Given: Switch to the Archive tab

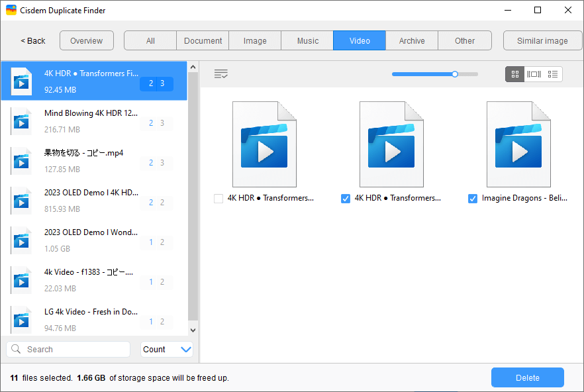Looking at the screenshot, I should click(412, 40).
